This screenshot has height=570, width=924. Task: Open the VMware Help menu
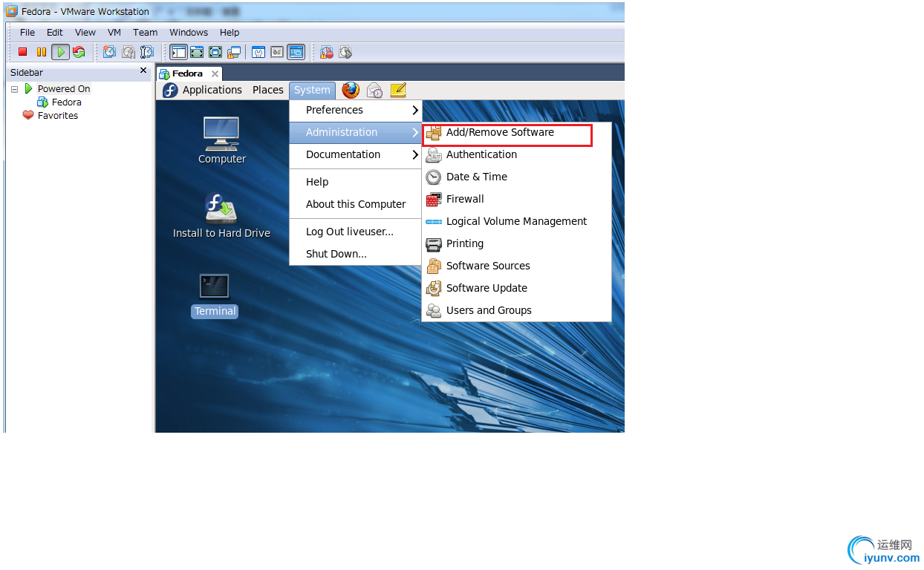point(230,32)
